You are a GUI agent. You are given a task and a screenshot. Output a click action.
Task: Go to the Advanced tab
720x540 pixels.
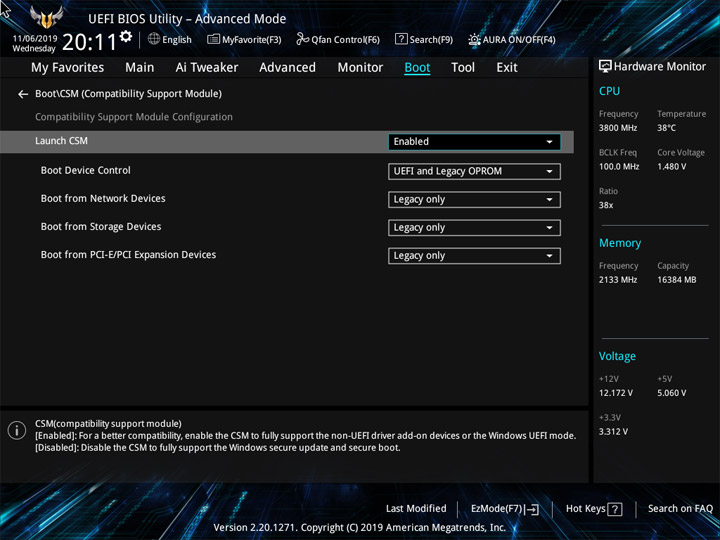[x=287, y=68]
